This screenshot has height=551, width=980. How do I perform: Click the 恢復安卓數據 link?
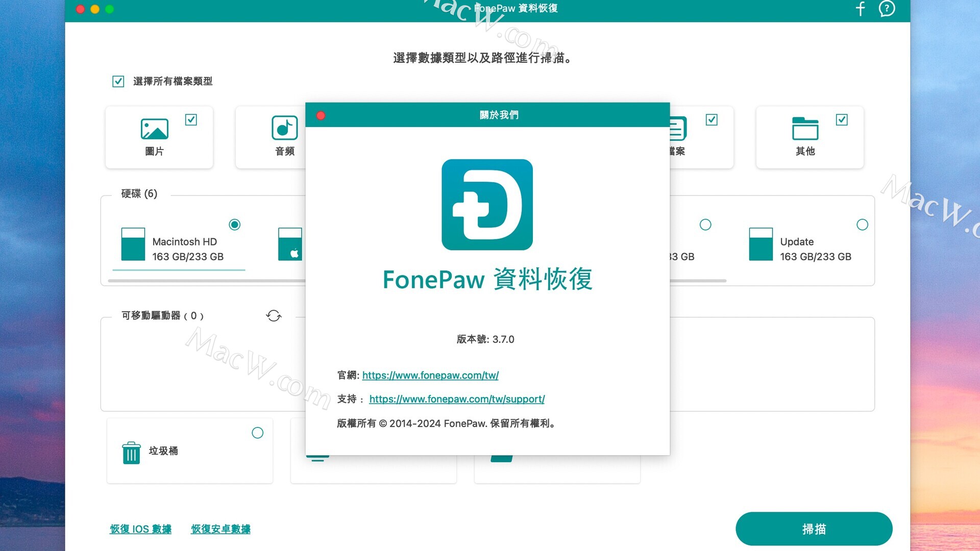[x=220, y=529]
